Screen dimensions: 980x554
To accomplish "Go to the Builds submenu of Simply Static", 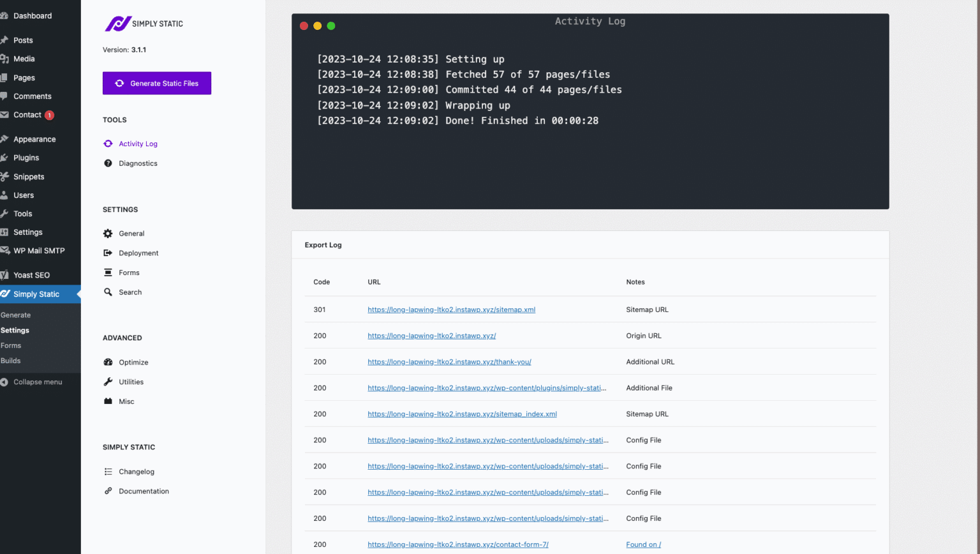I will tap(11, 360).
